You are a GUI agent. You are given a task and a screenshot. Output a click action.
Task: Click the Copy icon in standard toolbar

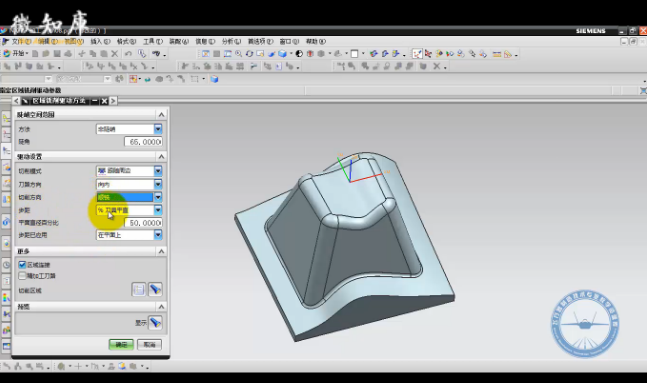[93, 54]
